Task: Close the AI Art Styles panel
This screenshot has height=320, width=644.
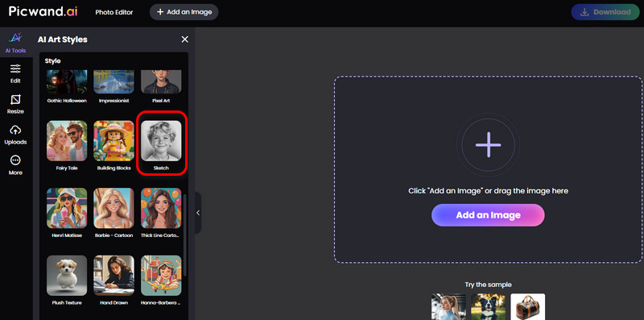Action: coord(185,39)
